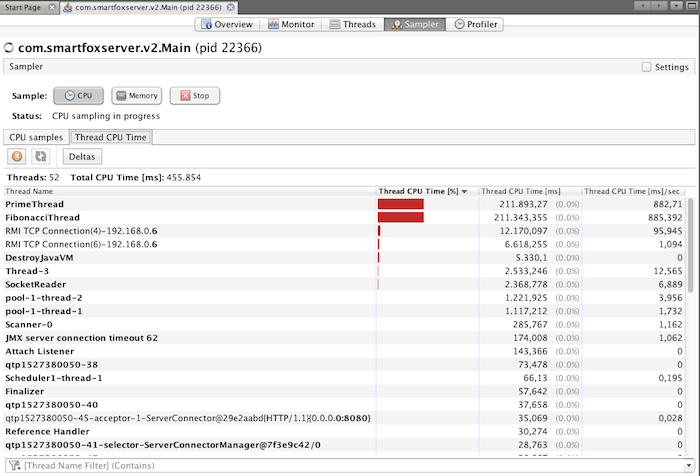Click the 12.170,097 CPU time value
Viewport: 700px width, 476px height.
tap(523, 231)
